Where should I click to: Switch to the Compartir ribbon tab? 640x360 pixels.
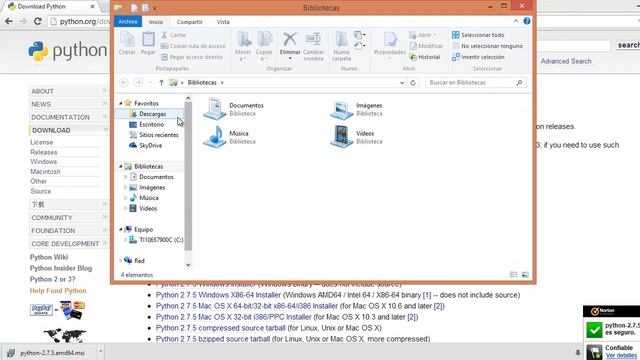[189, 22]
